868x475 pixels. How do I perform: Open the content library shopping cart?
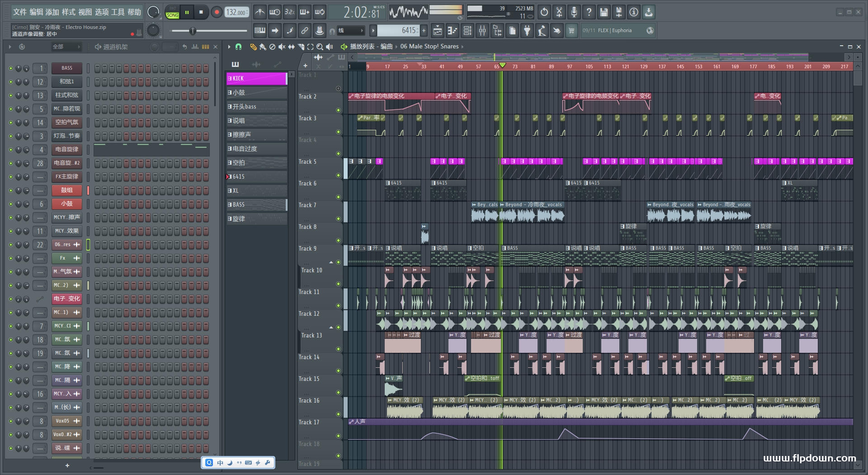tap(571, 31)
